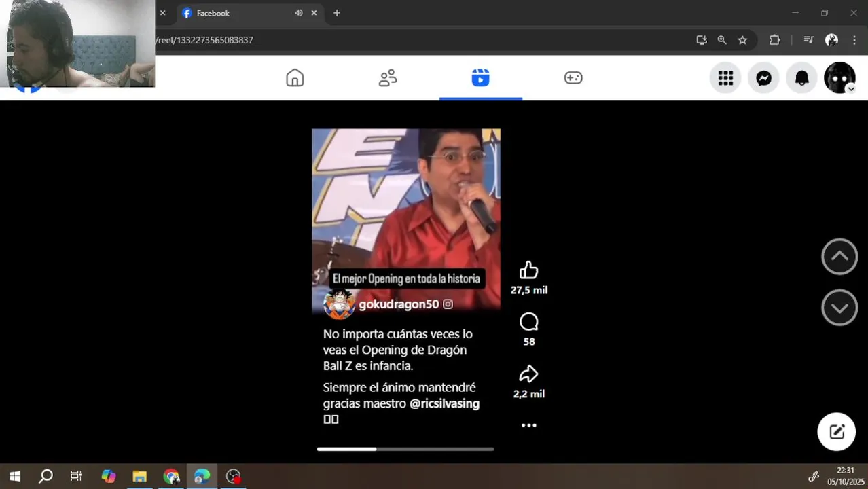
Task: Switch to the Facebook browser tab
Action: 249,13
